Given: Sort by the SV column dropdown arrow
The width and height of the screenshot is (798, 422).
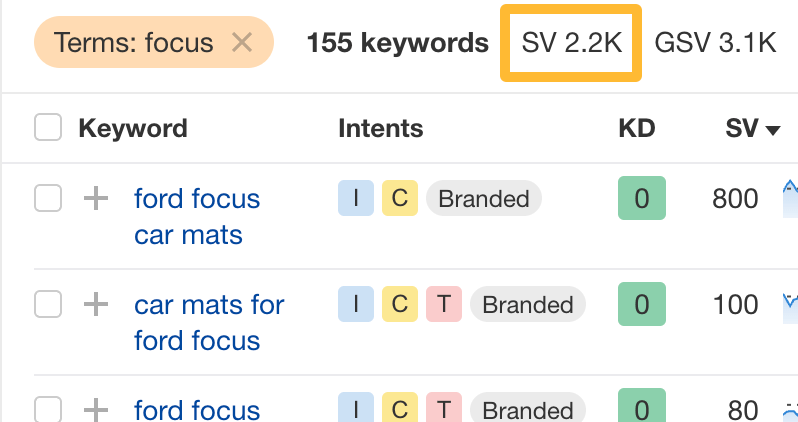Looking at the screenshot, I should pos(772,129).
